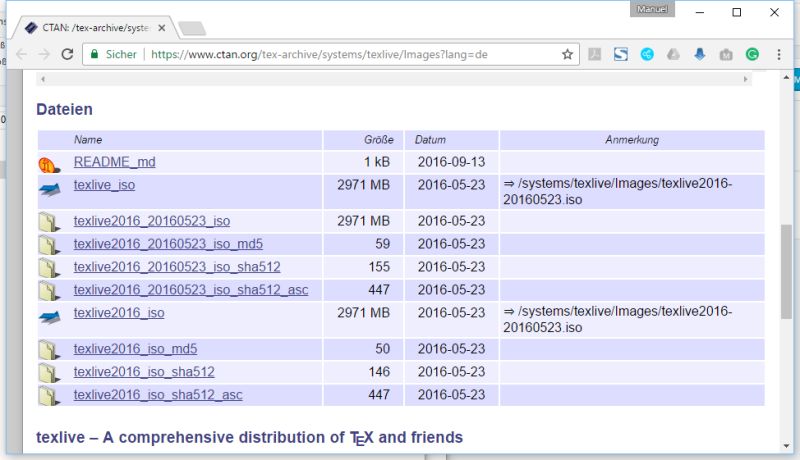Click the texlive comprehensive distribution heading
This screenshot has width=800, height=460.
pyautogui.click(x=249, y=438)
